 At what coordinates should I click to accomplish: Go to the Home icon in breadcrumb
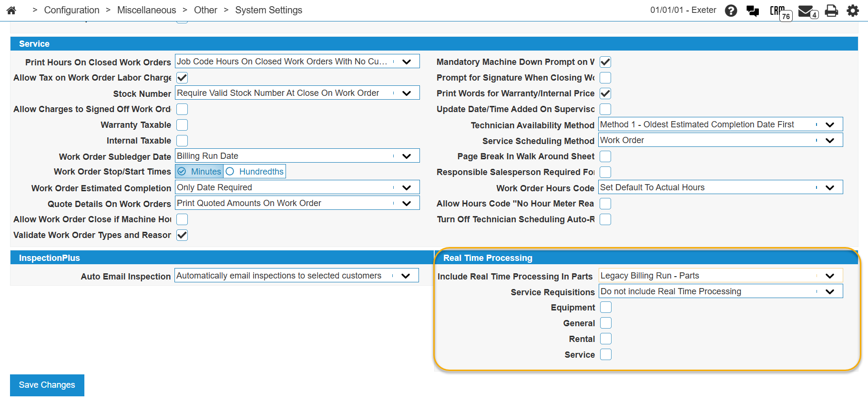[11, 10]
